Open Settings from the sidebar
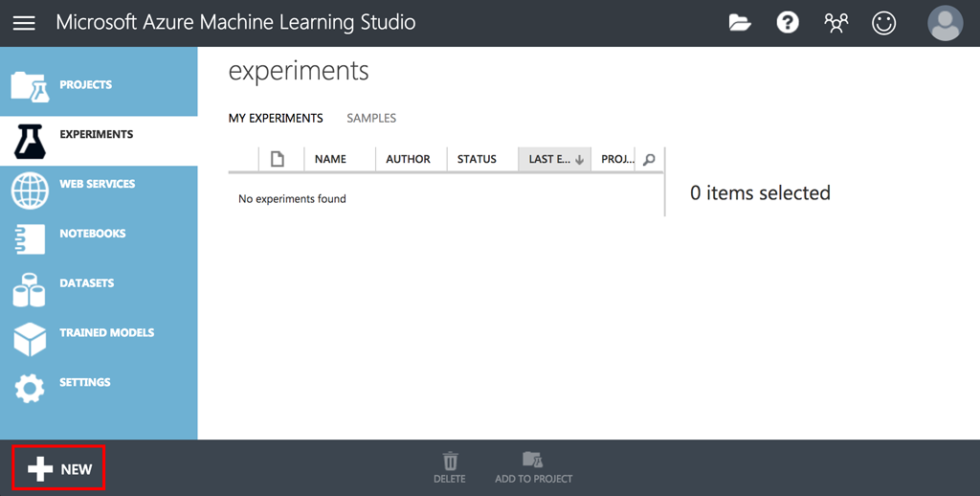The height and width of the screenshot is (496, 980). [99, 389]
